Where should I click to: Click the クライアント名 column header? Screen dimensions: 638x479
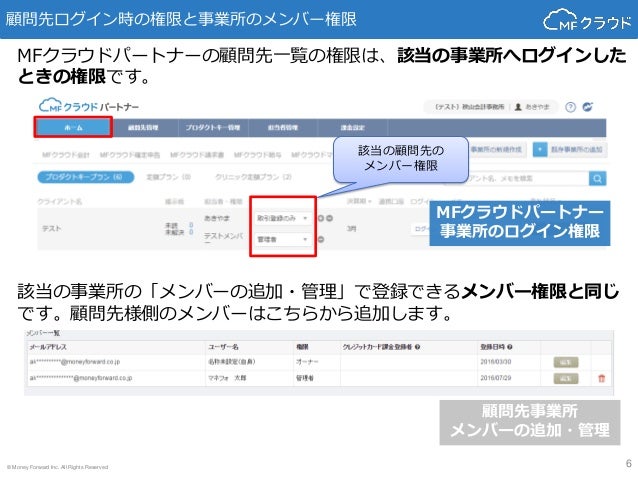coord(59,201)
